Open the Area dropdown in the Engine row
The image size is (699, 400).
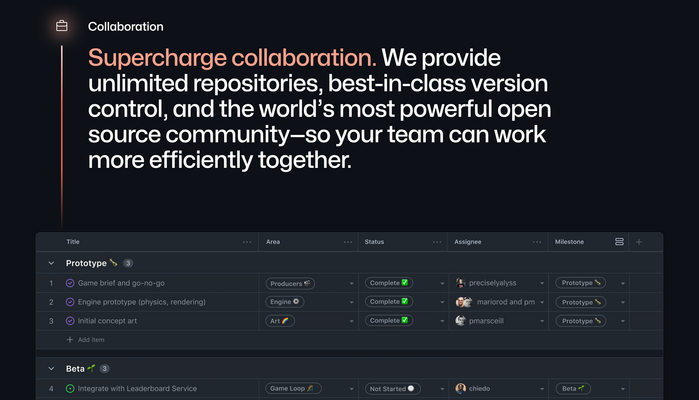(351, 302)
